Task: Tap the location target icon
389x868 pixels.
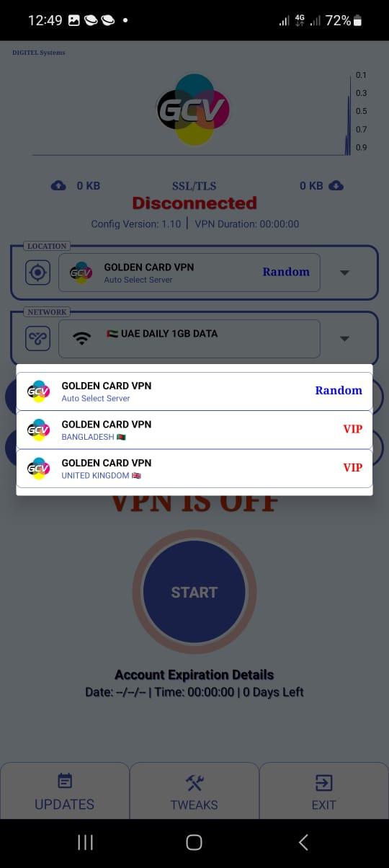Action: click(x=37, y=273)
